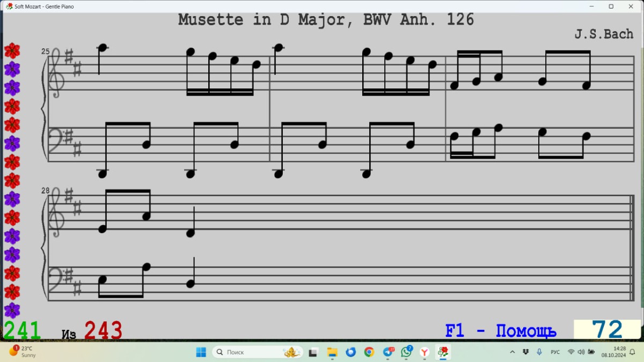Click the topmost red flower in the left column
The width and height of the screenshot is (644, 362).
pos(12,51)
